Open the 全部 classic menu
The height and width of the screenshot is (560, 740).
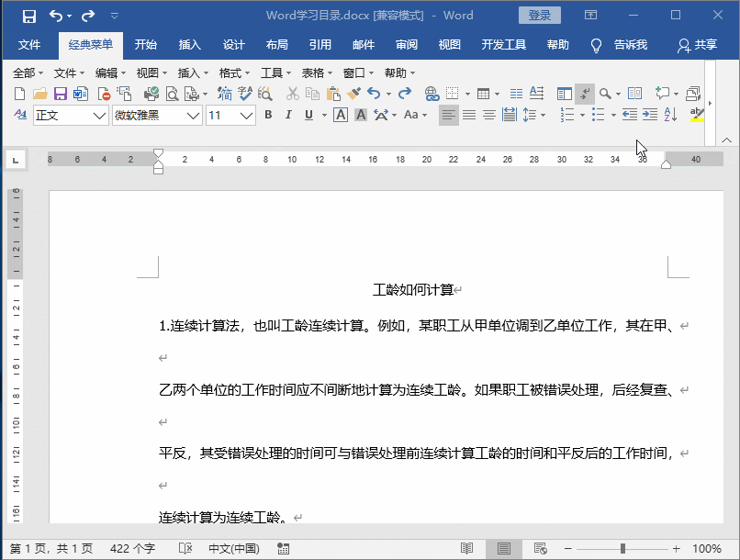pyautogui.click(x=28, y=73)
